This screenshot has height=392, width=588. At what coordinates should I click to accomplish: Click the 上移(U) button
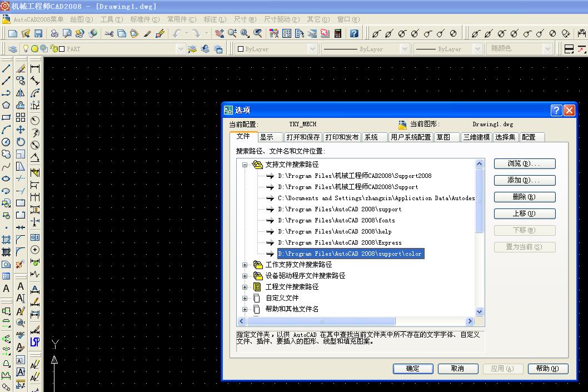[x=525, y=214]
